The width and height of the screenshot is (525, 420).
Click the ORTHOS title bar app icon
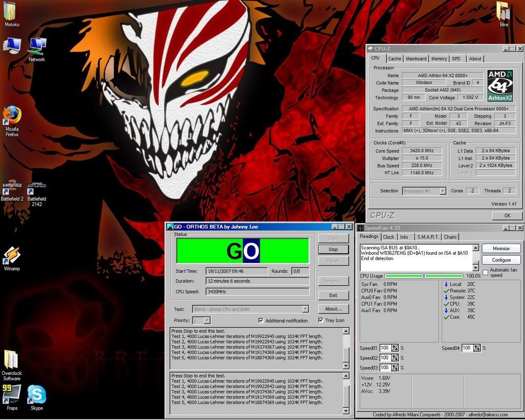[x=170, y=227]
